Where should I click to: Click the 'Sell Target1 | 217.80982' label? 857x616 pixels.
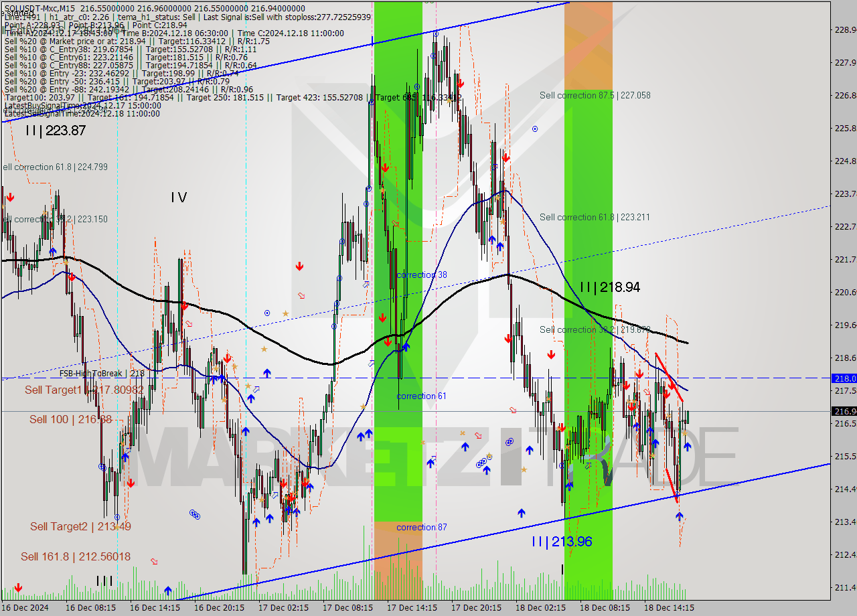[x=84, y=390]
